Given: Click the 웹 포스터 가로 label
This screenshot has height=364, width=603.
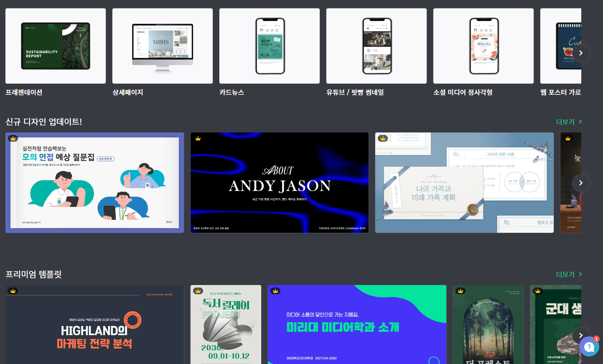Looking at the screenshot, I should pos(561,92).
